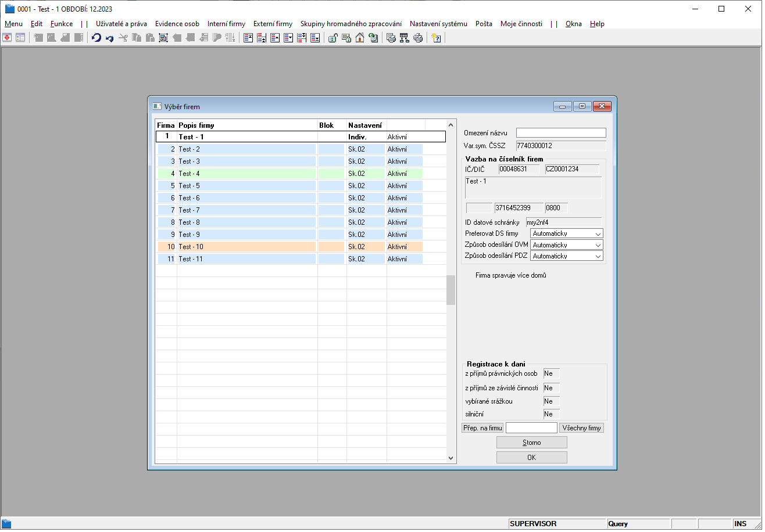Open the Evidence osob menu
Viewport: 765px width, 532px height.
click(x=177, y=24)
